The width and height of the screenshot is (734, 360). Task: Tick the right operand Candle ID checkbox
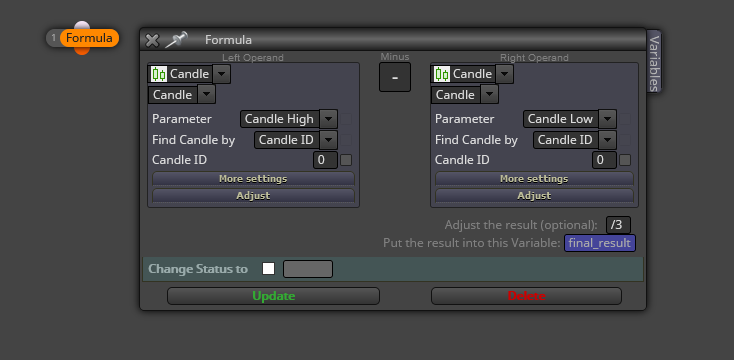[625, 160]
